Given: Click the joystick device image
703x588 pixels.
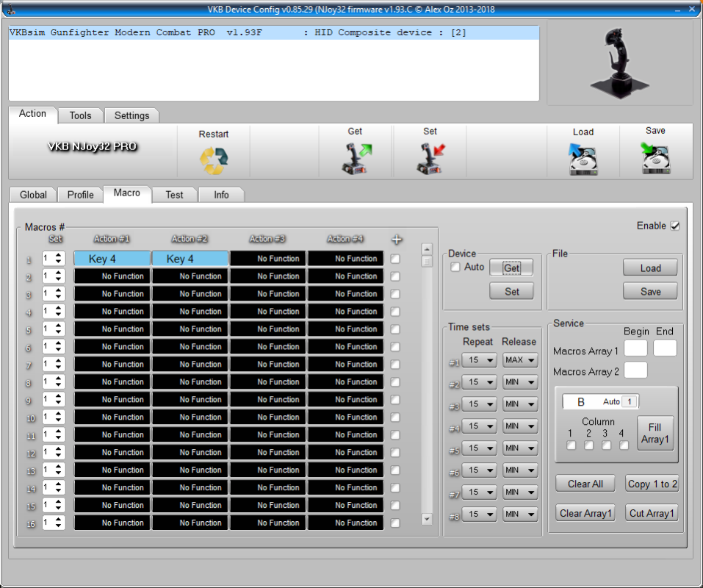Looking at the screenshot, I should (619, 62).
